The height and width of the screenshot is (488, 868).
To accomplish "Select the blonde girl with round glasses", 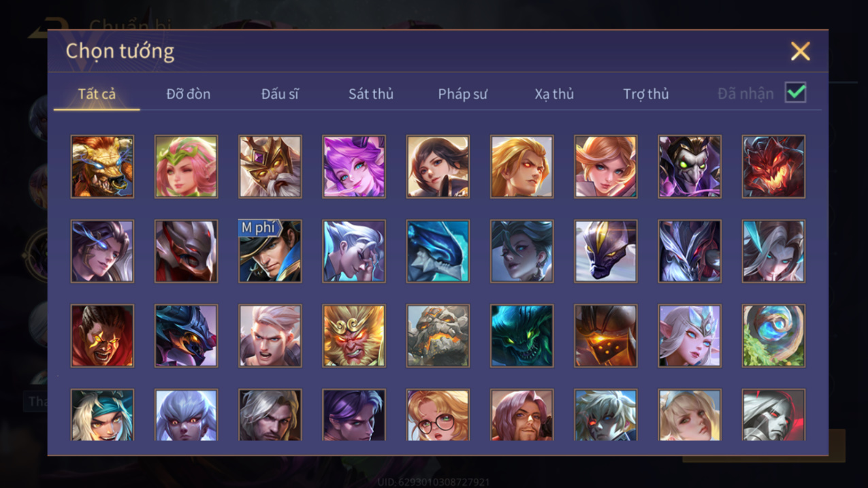I will [438, 415].
